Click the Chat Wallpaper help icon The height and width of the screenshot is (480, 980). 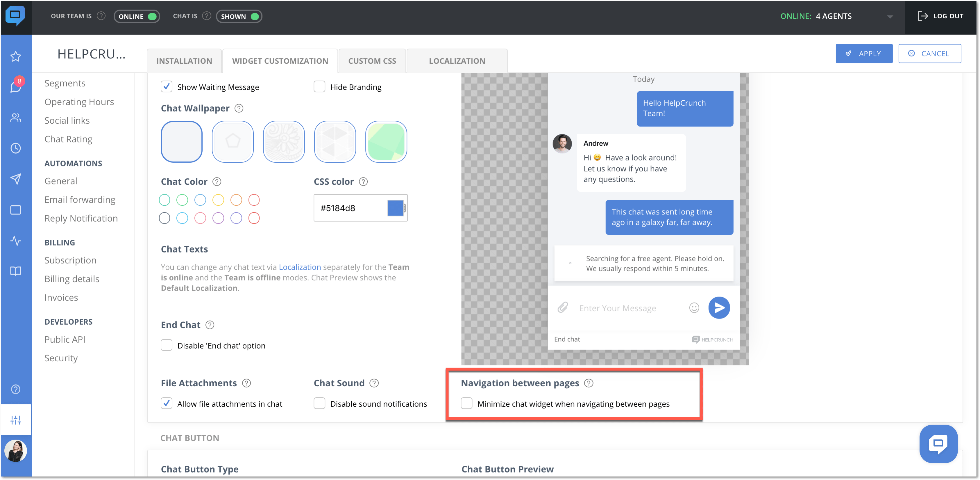click(x=239, y=108)
